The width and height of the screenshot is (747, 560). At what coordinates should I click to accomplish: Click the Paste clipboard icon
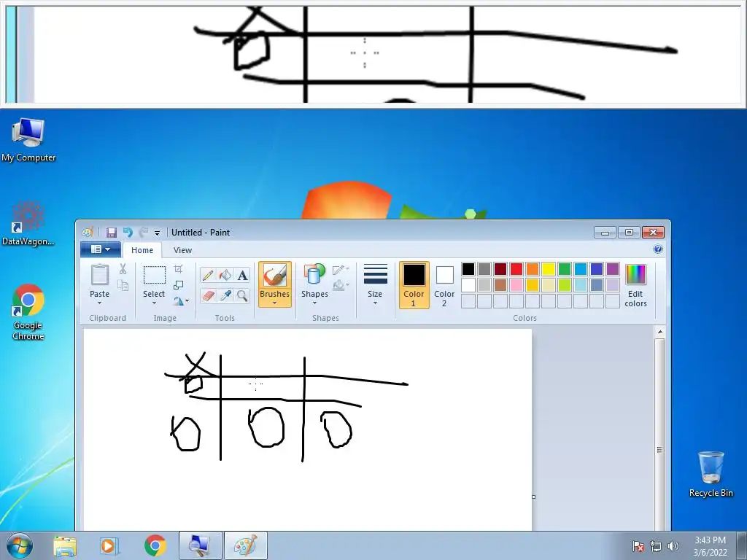[x=99, y=275]
